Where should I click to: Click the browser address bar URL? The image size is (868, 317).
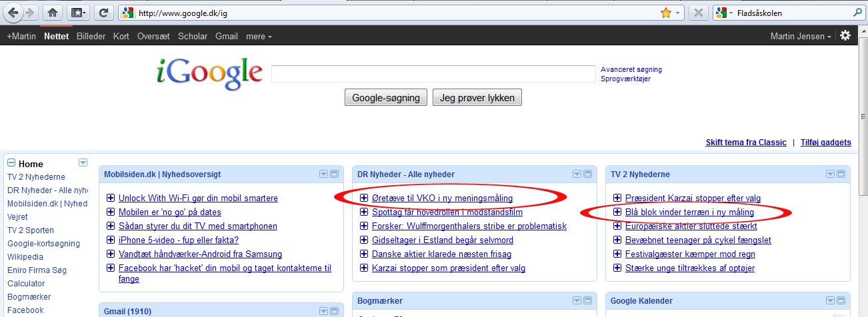[x=387, y=13]
